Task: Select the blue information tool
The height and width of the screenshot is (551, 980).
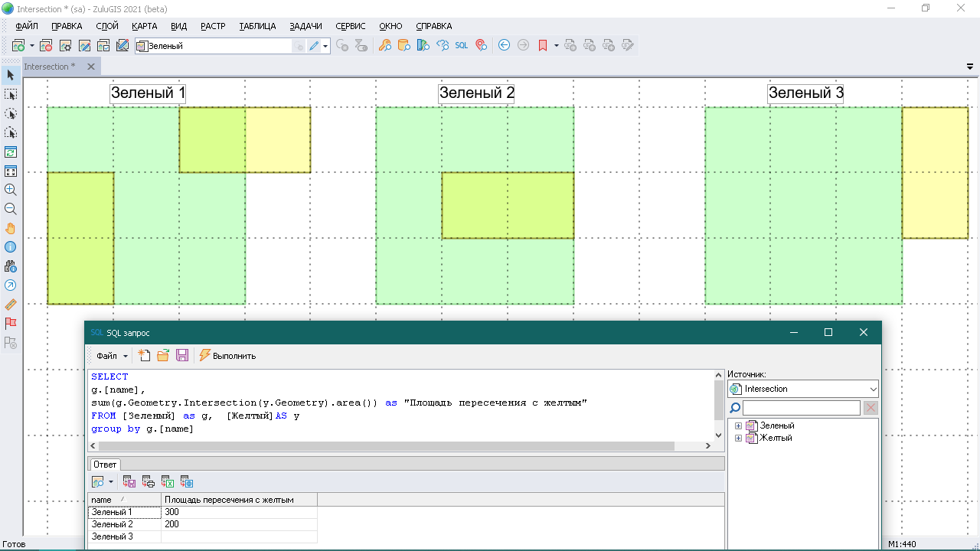Action: pos(11,247)
